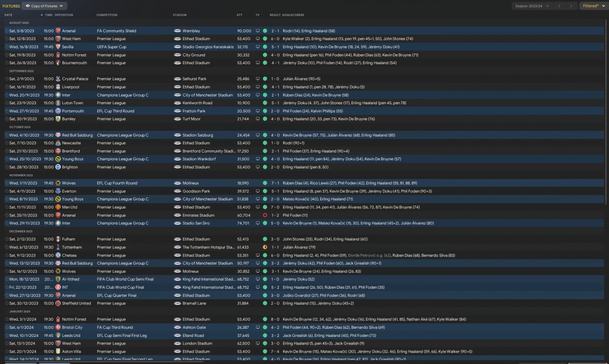Viewport: 609px width, 364px height.
Task: Open the 8 - 0 result against Nottm Forest
Action: click(x=275, y=319)
